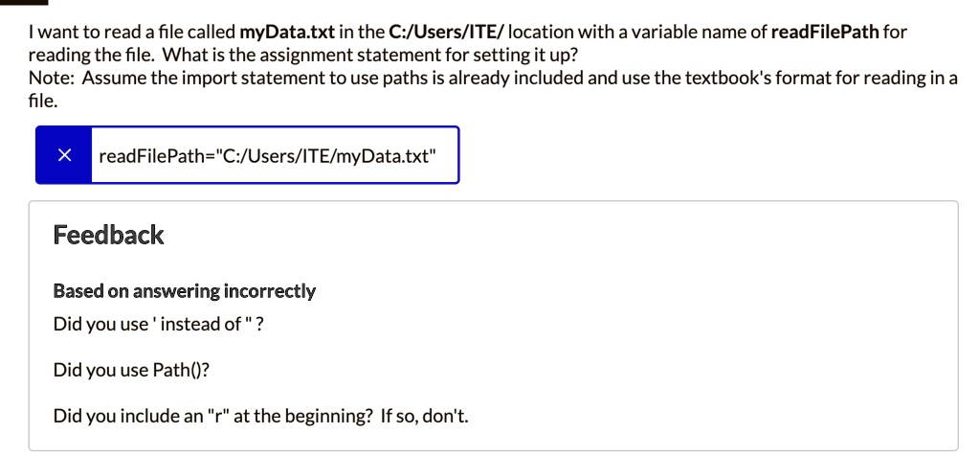Viewport: 980px width, 456px height.
Task: Click the "Did you use Path()?" hint
Action: coord(131,371)
